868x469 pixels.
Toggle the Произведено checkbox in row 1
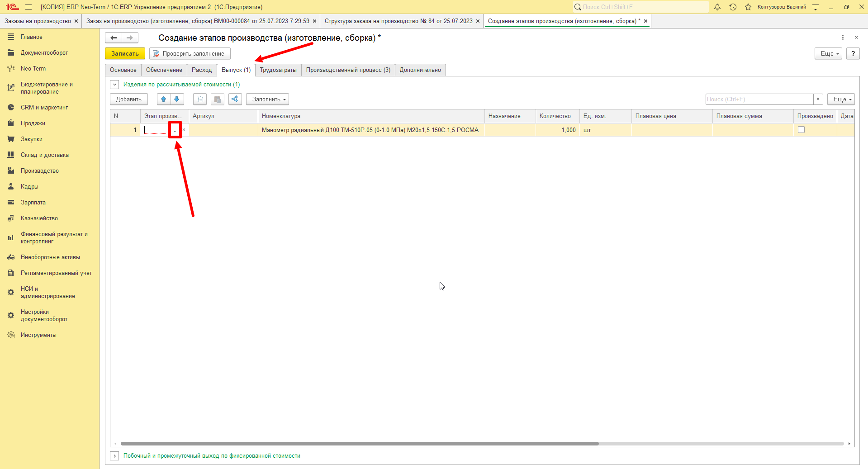[801, 130]
